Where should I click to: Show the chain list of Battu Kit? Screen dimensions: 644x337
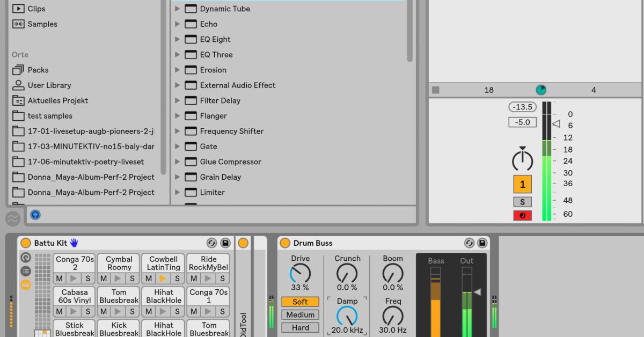pyautogui.click(x=25, y=272)
